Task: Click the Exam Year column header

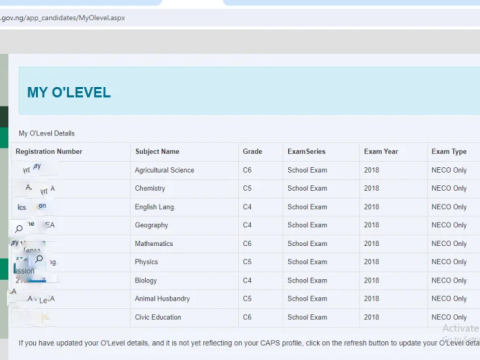Action: tap(381, 151)
